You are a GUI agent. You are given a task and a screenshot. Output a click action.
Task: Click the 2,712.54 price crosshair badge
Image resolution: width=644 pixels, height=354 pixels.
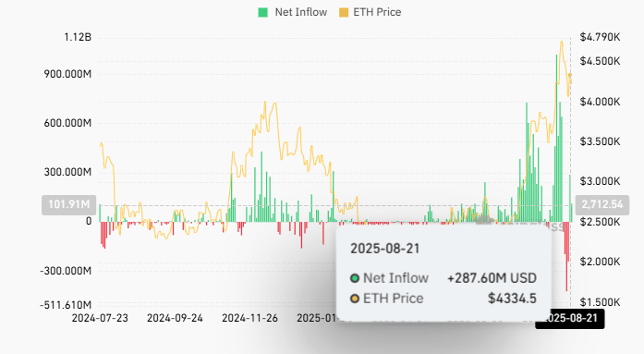(602, 204)
